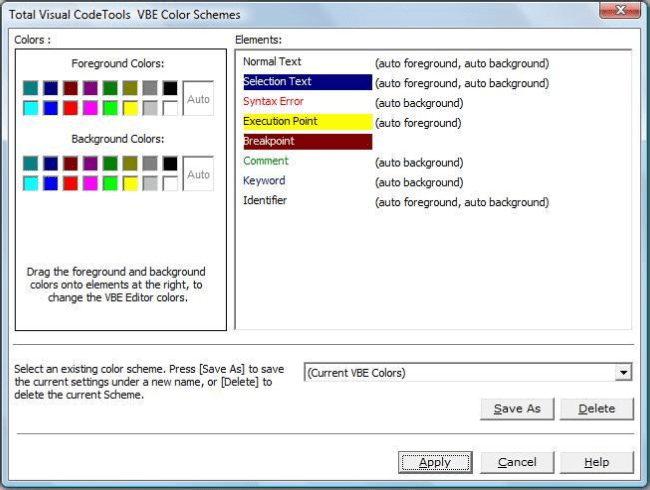Pick the magenta foreground color swatch
This screenshot has width=650, height=490.
coord(90,108)
